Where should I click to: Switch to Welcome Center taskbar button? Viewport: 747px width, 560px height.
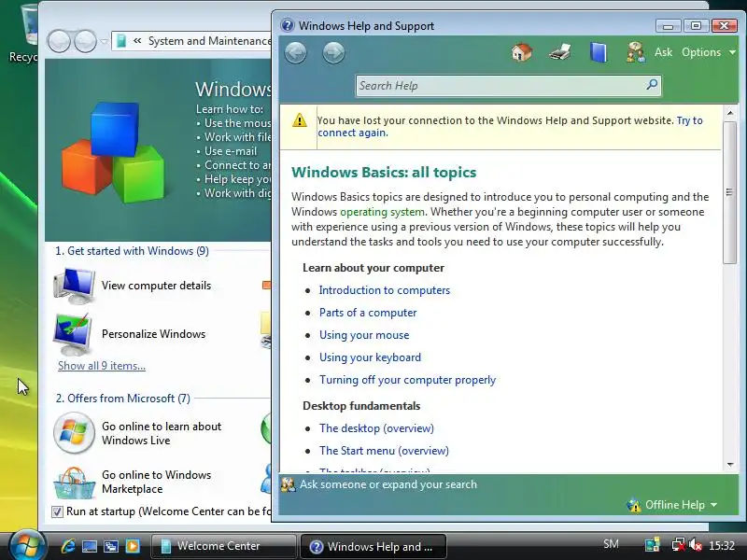(x=223, y=546)
